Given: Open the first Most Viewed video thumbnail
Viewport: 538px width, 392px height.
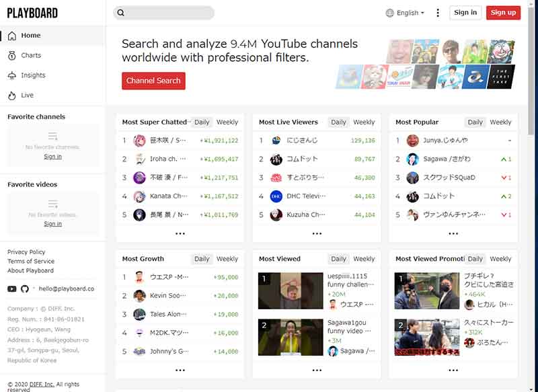Looking at the screenshot, I should pos(291,291).
